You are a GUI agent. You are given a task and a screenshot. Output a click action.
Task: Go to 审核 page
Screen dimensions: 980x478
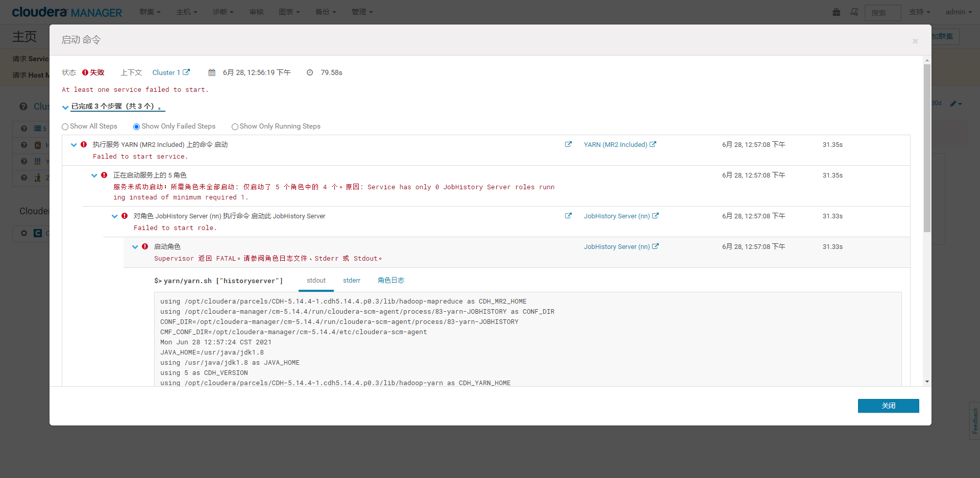click(257, 12)
